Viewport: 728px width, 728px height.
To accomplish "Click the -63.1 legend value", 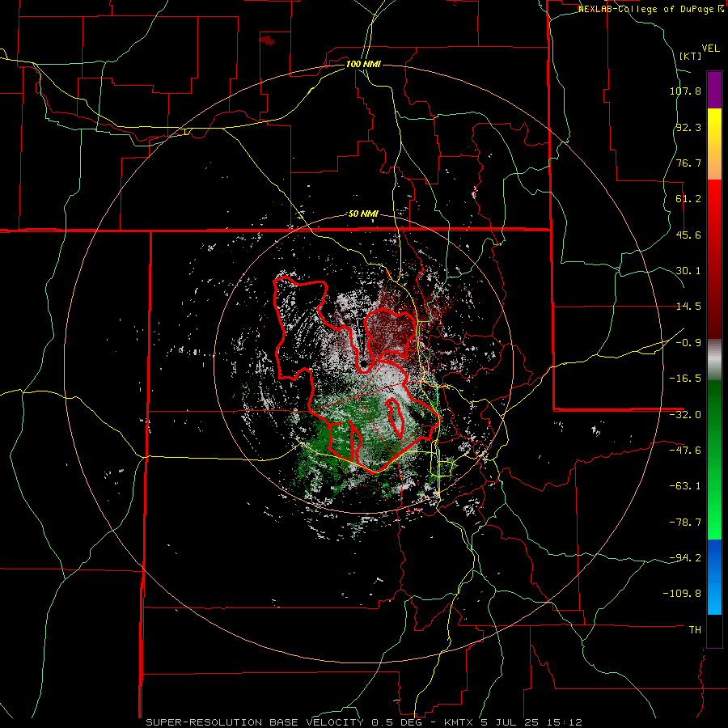I will (685, 486).
